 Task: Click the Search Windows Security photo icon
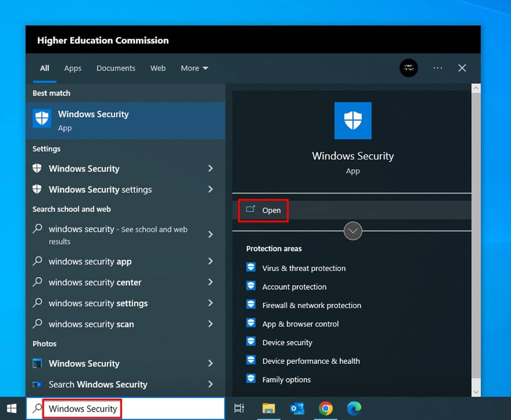pyautogui.click(x=37, y=384)
